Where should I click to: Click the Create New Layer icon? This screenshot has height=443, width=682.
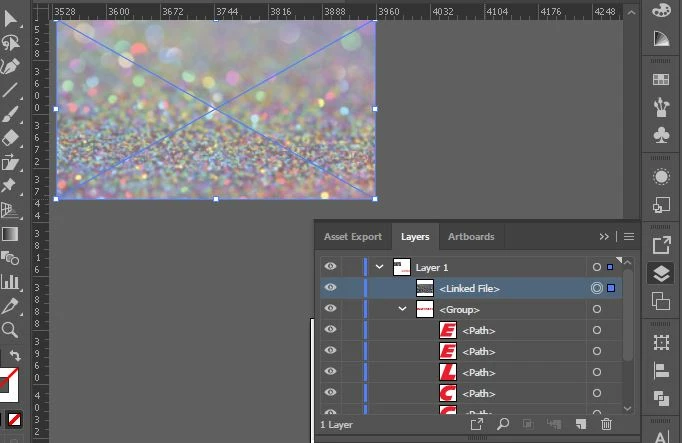tap(581, 424)
